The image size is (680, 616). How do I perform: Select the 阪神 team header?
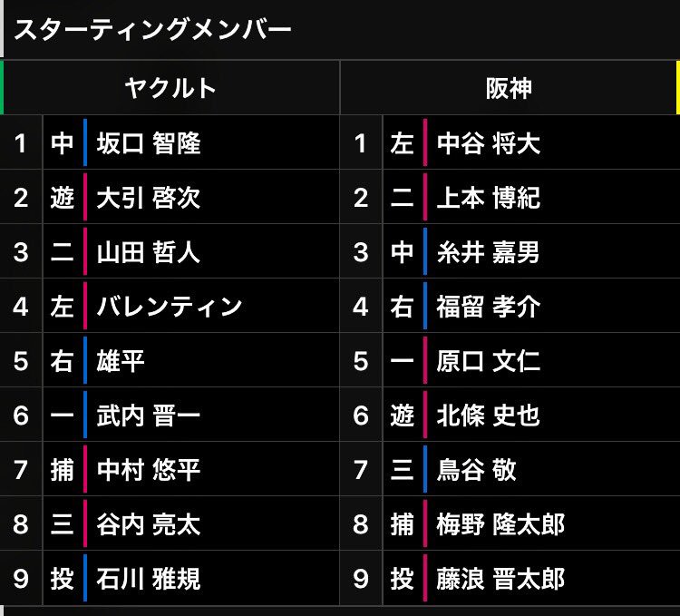(x=509, y=88)
